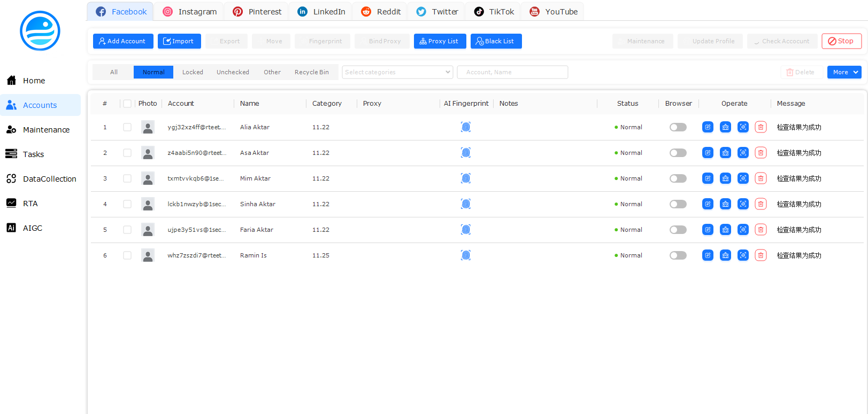
Task: Click the fingerprint scan icon for Faria Aktar
Action: [x=743, y=230]
